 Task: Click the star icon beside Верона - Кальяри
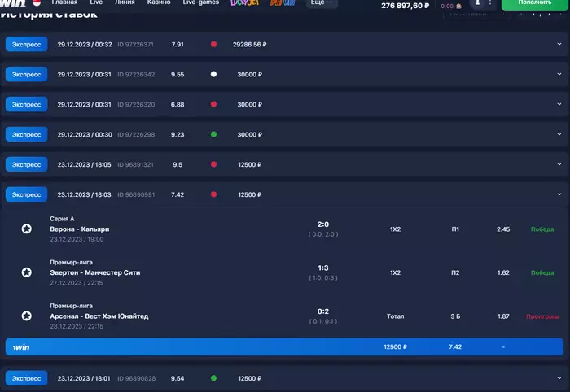(x=27, y=229)
